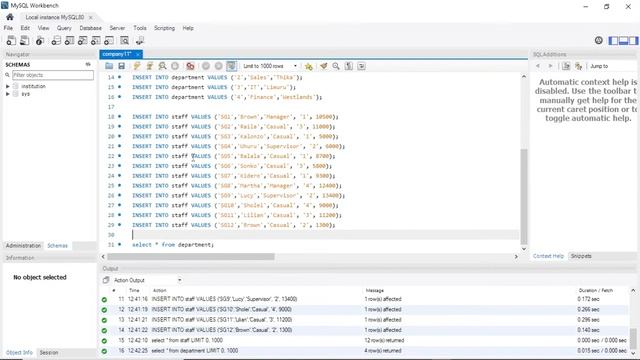
Task: Go forward in context help
Action: 550,66
